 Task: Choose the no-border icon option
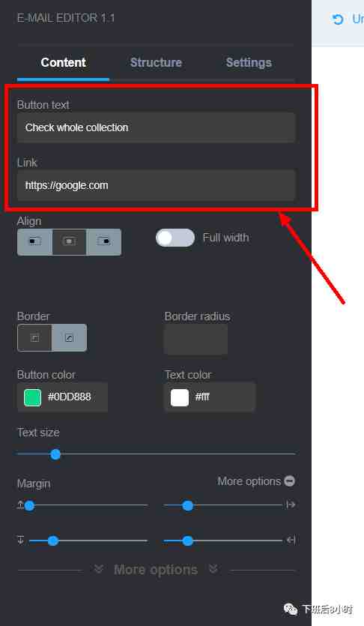(34, 338)
